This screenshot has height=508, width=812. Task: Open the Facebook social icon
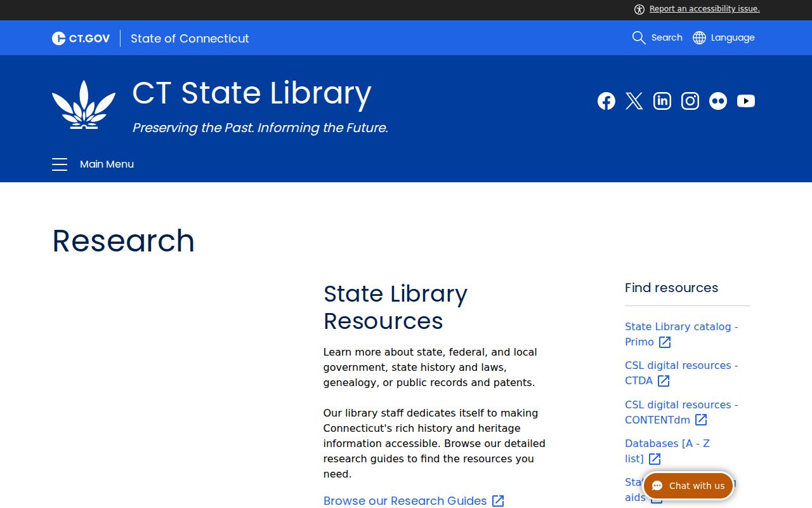(606, 101)
